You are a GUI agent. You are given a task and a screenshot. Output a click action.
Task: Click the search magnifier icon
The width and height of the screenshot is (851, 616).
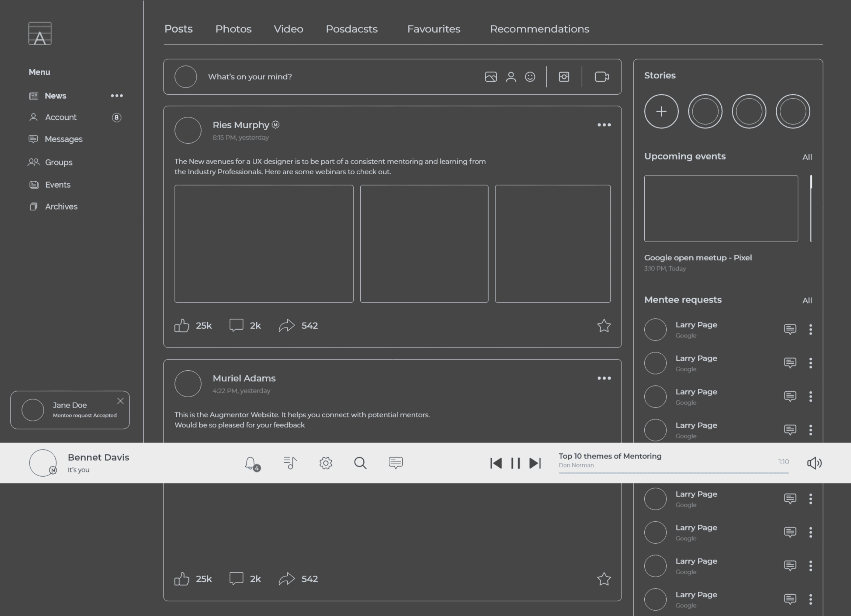[360, 463]
